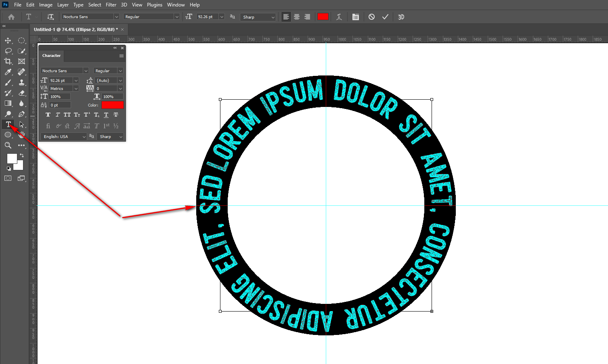
Task: Select the Ellipse shape tool
Action: pyautogui.click(x=8, y=135)
